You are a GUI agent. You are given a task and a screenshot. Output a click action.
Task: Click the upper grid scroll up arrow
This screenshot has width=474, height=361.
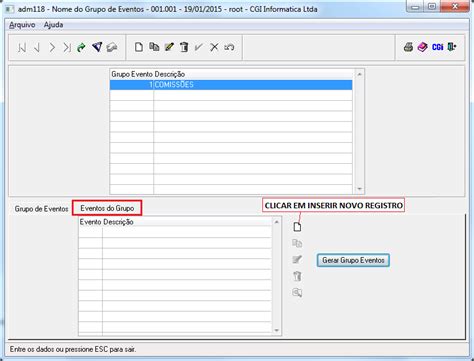(359, 74)
